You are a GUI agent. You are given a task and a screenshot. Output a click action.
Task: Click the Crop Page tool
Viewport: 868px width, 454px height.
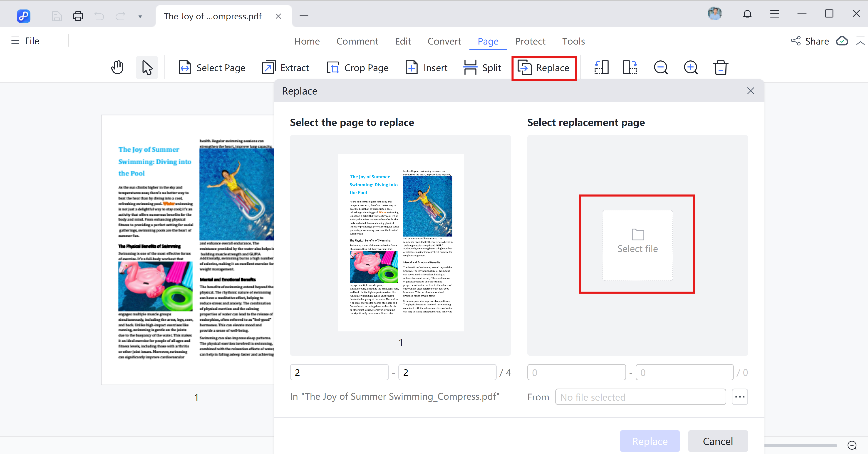click(x=357, y=68)
